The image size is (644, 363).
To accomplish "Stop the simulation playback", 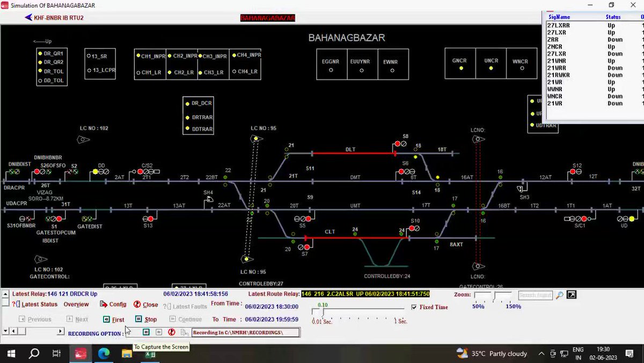I will (147, 320).
